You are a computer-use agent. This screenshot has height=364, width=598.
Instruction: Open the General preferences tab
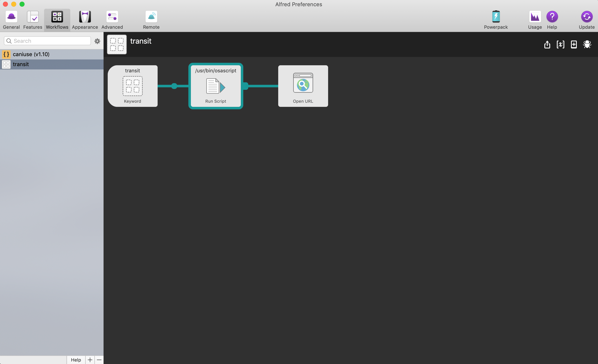[11, 20]
